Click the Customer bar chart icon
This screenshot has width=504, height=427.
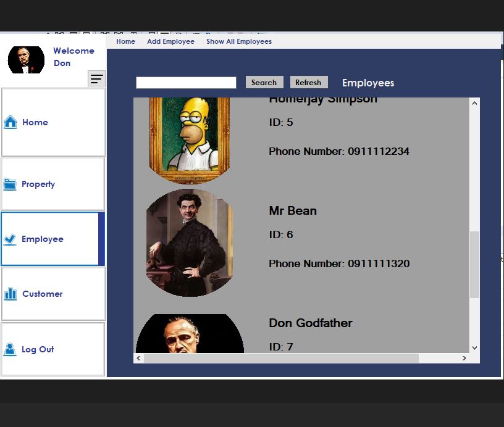click(x=10, y=294)
